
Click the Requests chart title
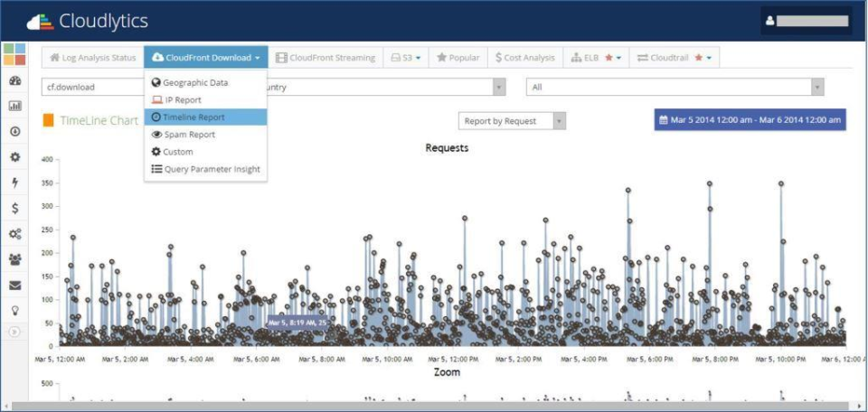[447, 148]
